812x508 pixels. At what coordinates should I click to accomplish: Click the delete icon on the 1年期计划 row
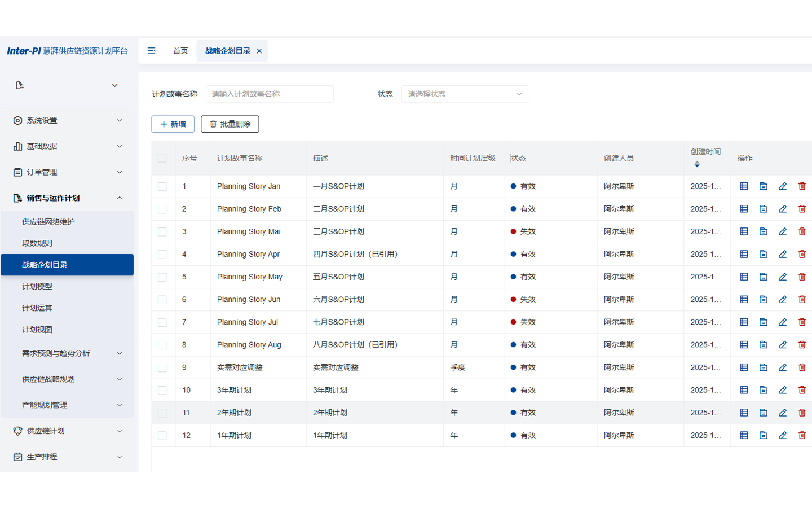click(x=802, y=435)
